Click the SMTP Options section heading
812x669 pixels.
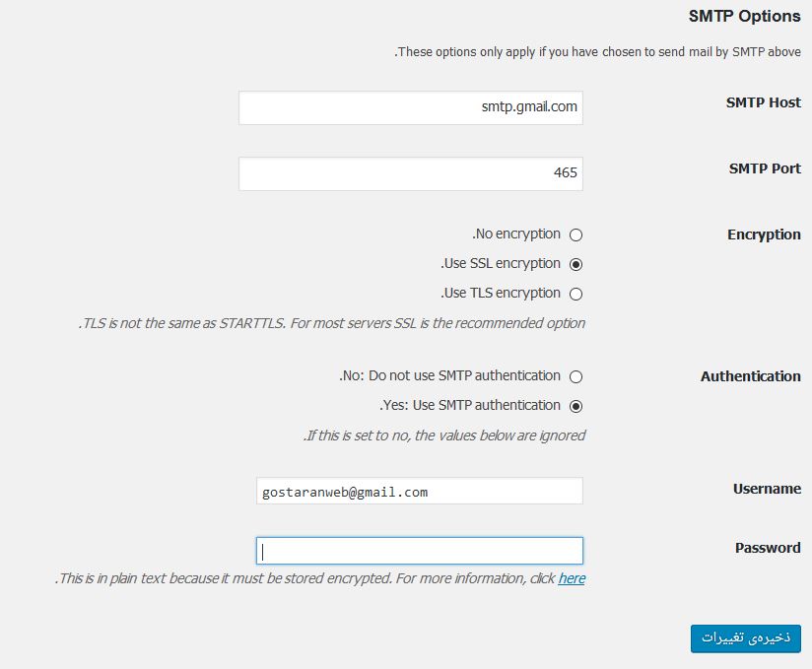pyautogui.click(x=744, y=17)
